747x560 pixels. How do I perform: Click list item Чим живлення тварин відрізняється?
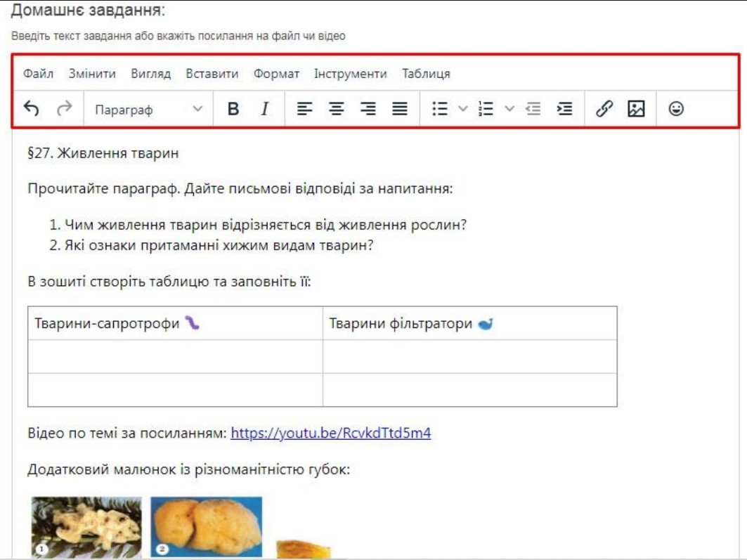[x=266, y=224]
